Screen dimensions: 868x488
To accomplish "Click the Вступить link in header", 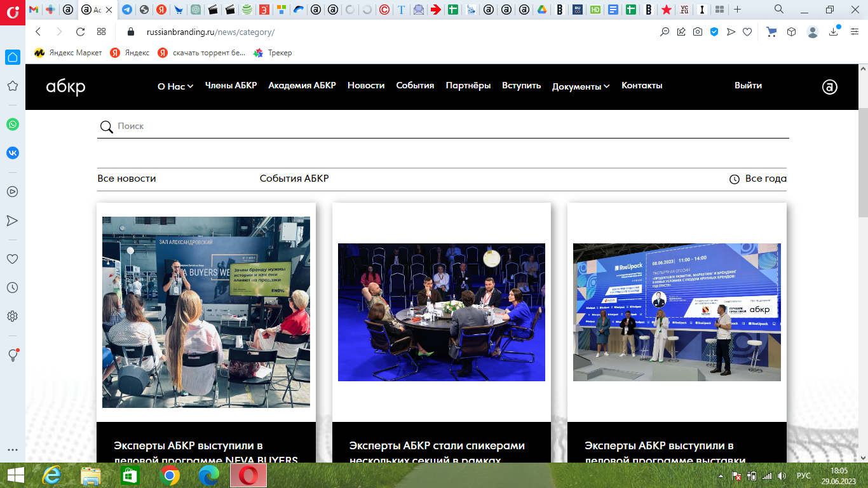I will tap(522, 85).
